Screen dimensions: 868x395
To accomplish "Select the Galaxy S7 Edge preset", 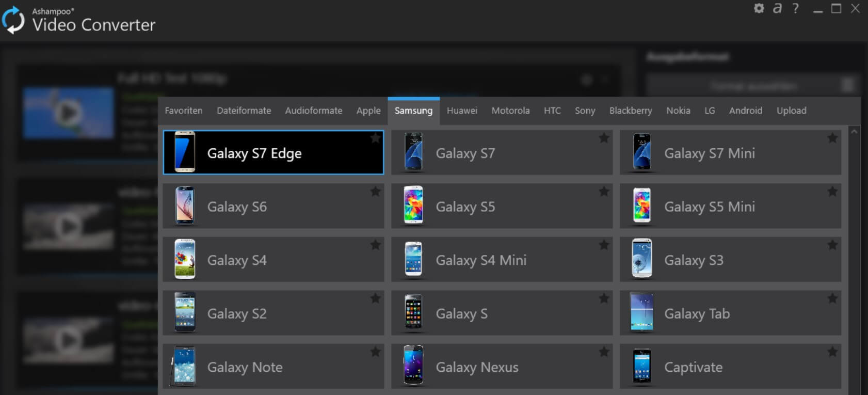I will (274, 152).
